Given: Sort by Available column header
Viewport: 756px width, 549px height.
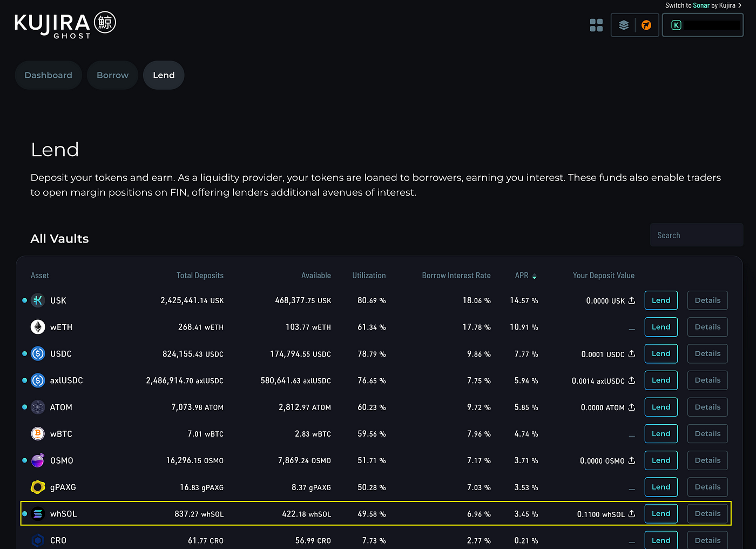Looking at the screenshot, I should tap(316, 276).
